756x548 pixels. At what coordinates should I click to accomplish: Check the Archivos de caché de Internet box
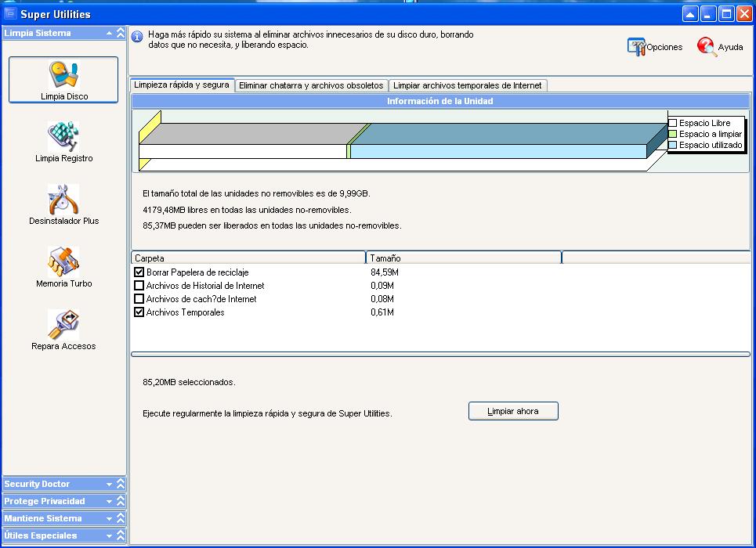click(139, 299)
